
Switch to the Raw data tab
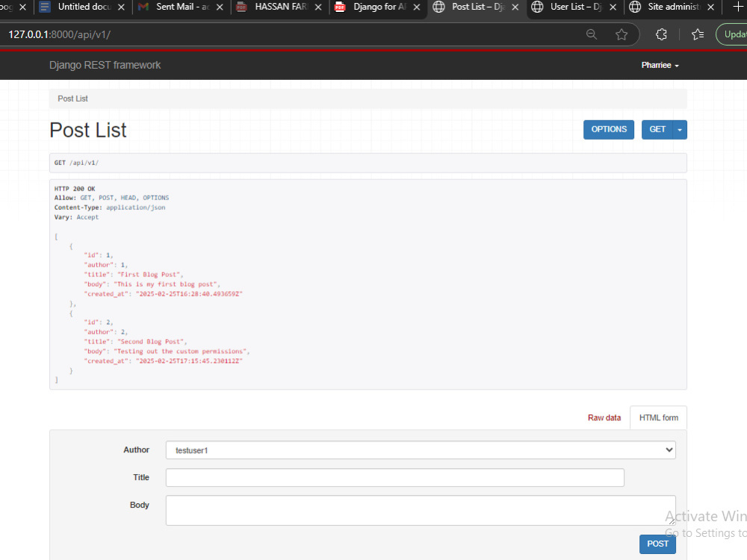(604, 417)
